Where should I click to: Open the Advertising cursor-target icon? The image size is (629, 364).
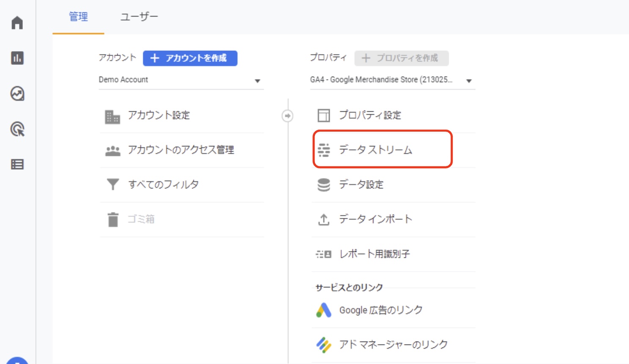coord(17,129)
